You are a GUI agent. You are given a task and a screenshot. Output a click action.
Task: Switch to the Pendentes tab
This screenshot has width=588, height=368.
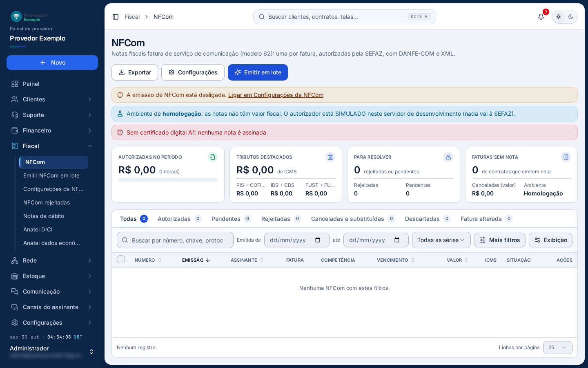231,219
